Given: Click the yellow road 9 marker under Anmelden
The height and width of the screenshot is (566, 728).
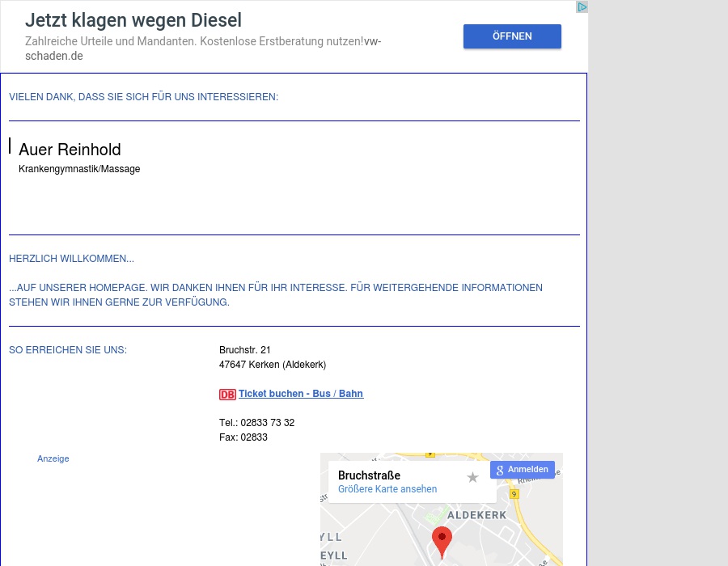Looking at the screenshot, I should 514,493.
